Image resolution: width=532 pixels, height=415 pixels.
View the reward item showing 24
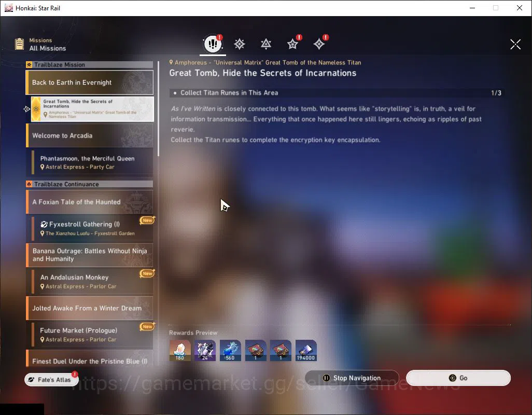(205, 350)
